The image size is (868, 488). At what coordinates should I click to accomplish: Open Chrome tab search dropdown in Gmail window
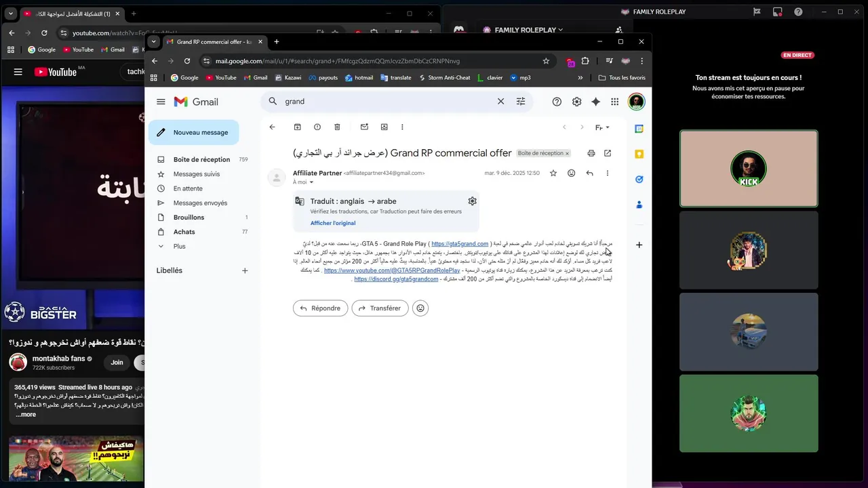tap(154, 41)
